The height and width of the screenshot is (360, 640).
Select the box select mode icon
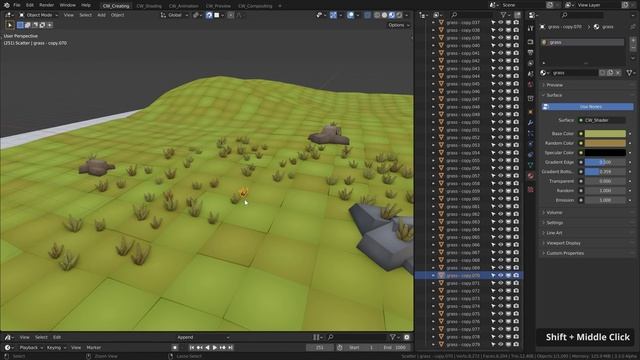pos(20,25)
